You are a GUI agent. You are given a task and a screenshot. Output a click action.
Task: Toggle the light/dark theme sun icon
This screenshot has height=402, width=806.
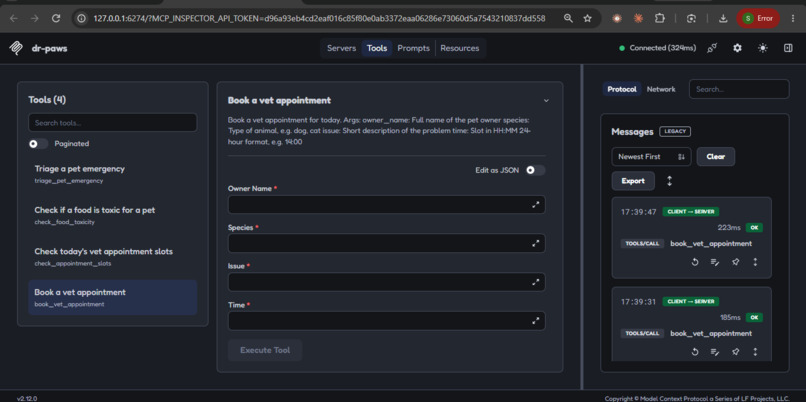(x=763, y=48)
